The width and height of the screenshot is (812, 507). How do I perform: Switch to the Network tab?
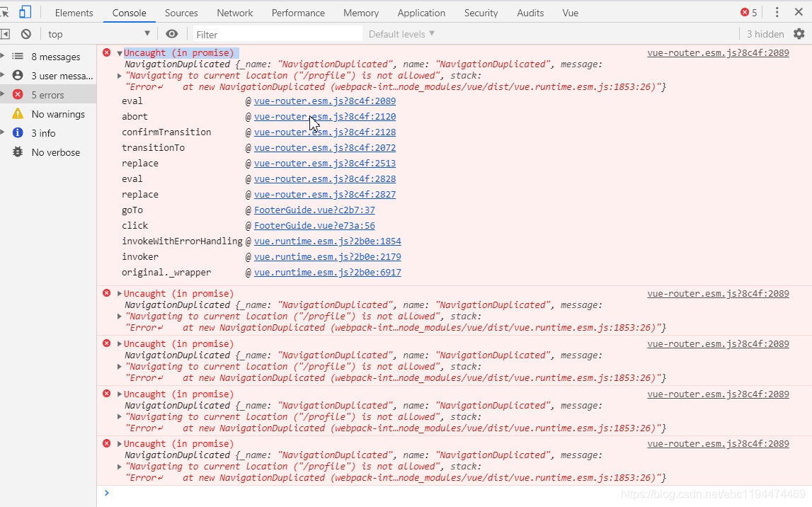[234, 12]
